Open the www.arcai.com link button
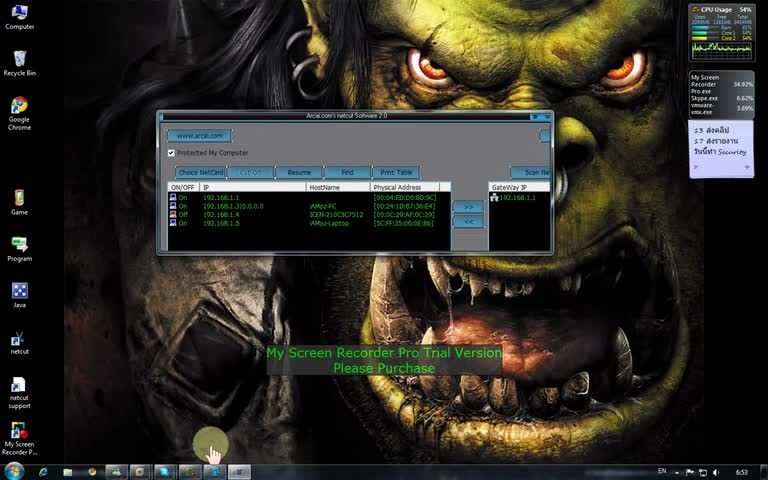768x480 pixels. [199, 136]
